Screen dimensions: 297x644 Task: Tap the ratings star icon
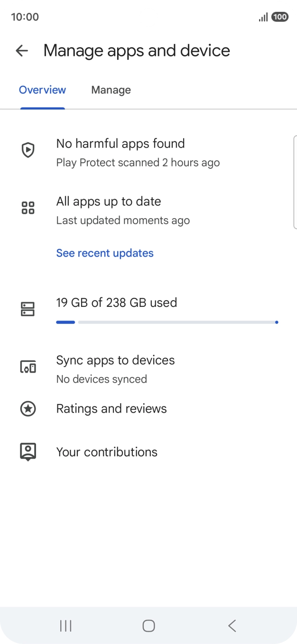tap(28, 408)
